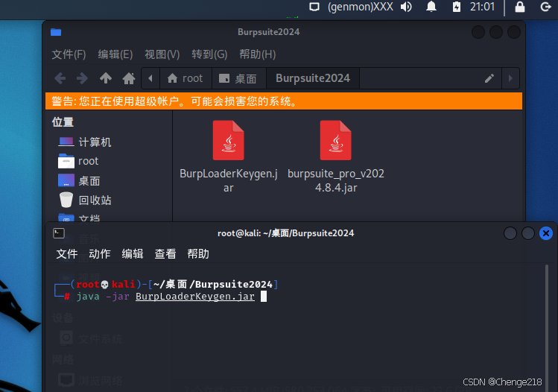Viewport: 558px width, 392px height.
Task: Click the root path bar segment
Action: click(x=186, y=78)
